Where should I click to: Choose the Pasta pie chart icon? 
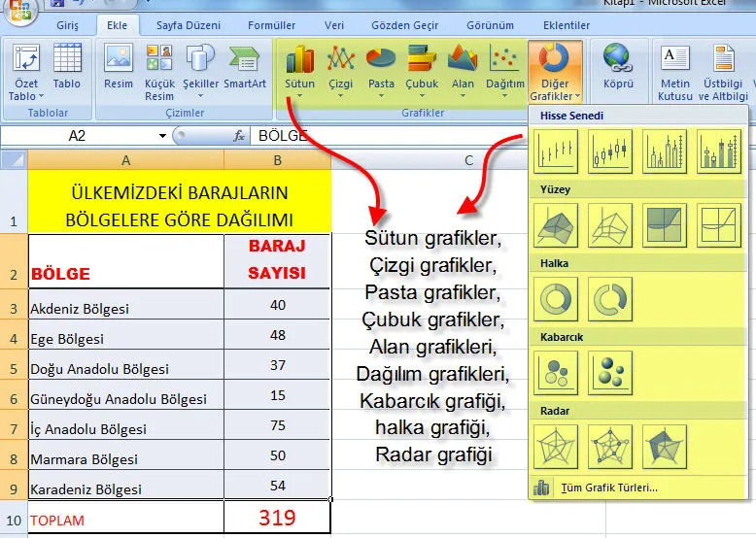[x=381, y=69]
